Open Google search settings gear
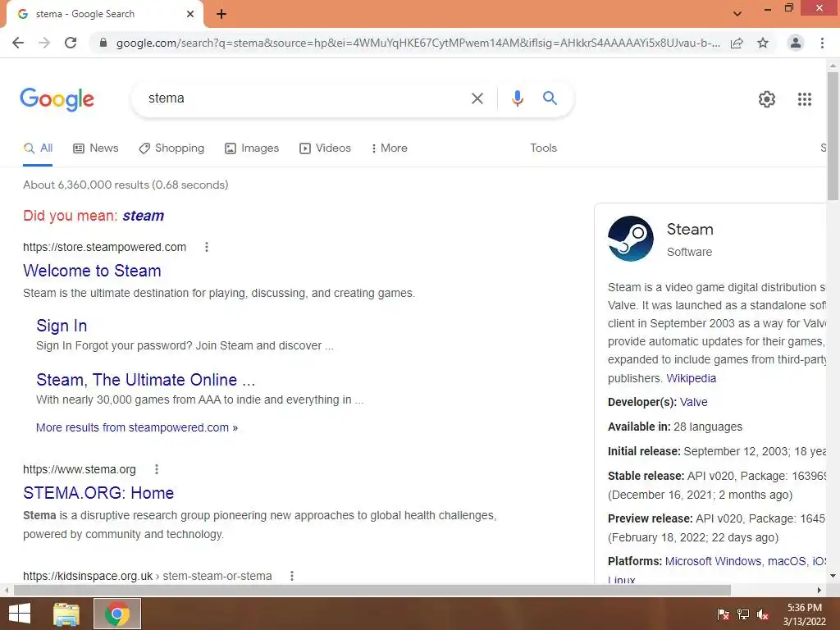 tap(767, 99)
